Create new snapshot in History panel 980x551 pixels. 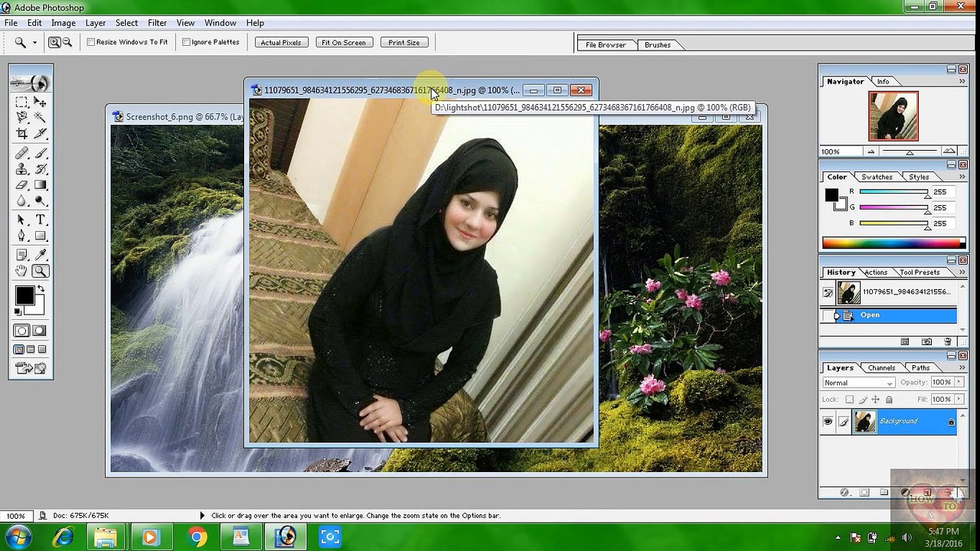point(926,341)
